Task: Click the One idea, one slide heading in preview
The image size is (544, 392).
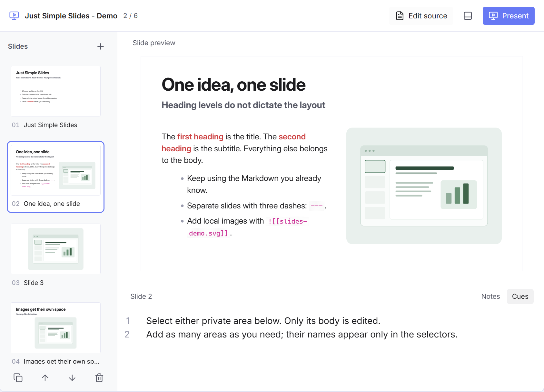Action: 233,85
